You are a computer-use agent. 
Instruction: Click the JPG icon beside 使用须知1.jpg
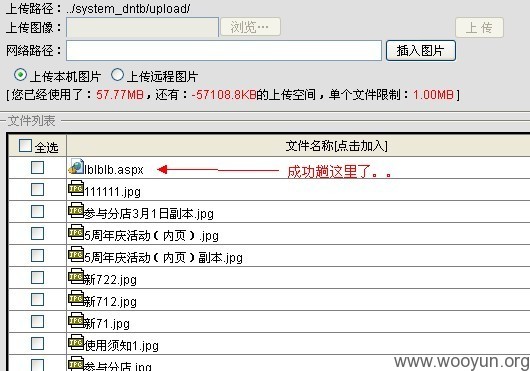click(x=76, y=342)
